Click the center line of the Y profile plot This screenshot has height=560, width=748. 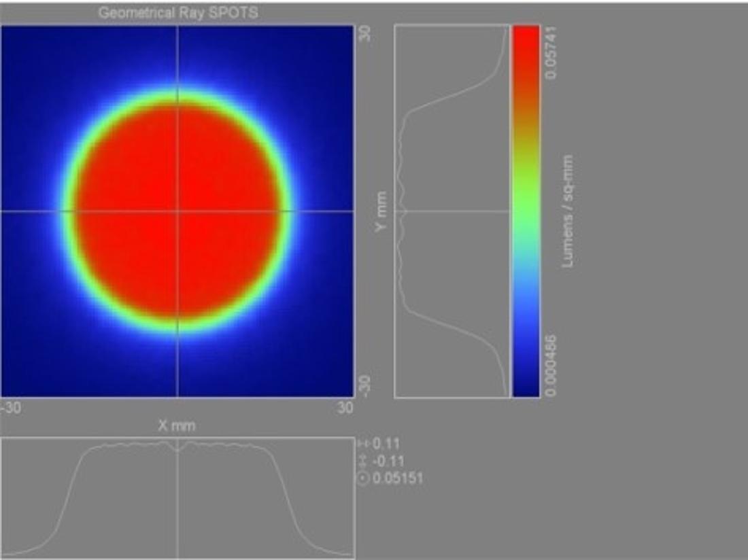[x=452, y=211]
